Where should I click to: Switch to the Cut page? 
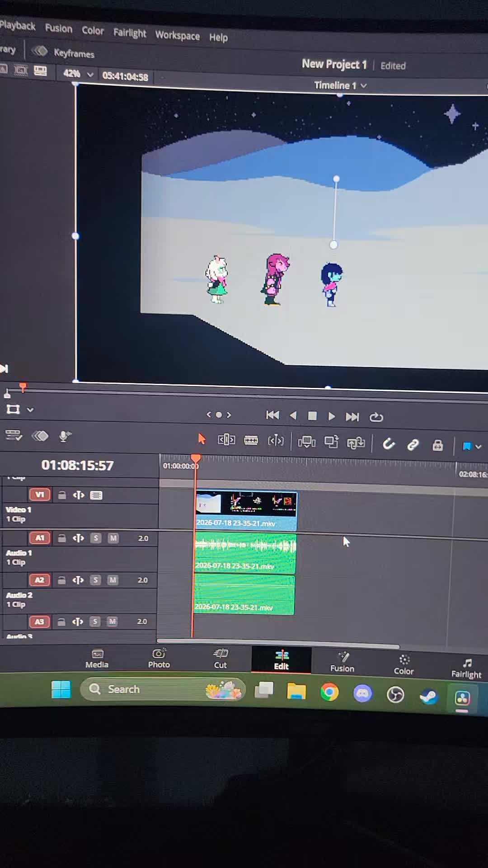point(221,659)
